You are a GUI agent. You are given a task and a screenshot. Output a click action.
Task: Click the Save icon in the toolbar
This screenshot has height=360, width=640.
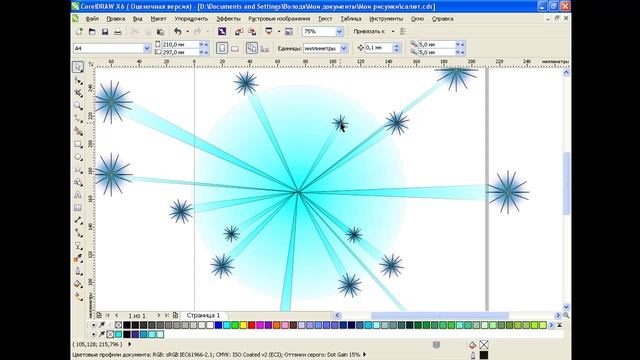tap(105, 31)
